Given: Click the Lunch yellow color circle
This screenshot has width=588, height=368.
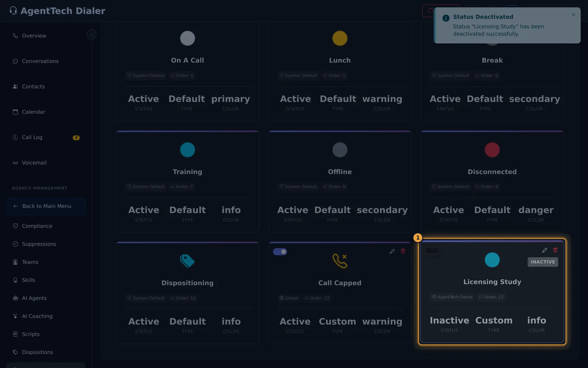Looking at the screenshot, I should pos(340,38).
